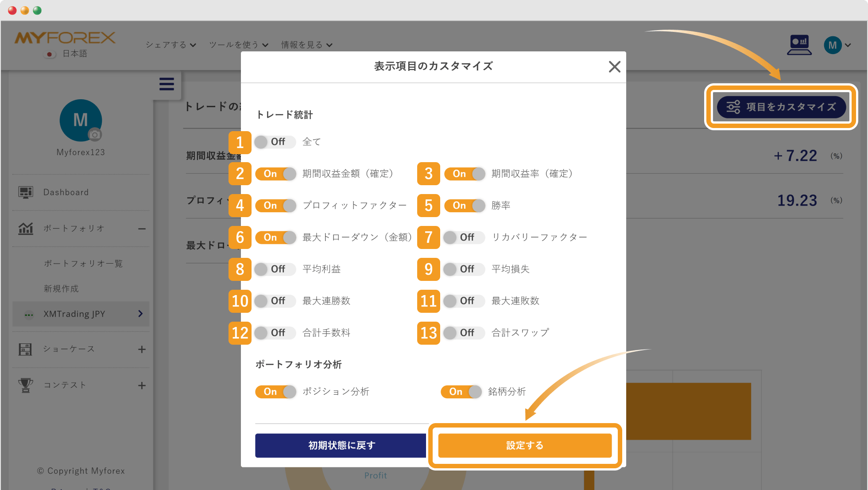The height and width of the screenshot is (490, 868).
Task: Click the Myforex123 profile avatar
Action: pos(81,120)
